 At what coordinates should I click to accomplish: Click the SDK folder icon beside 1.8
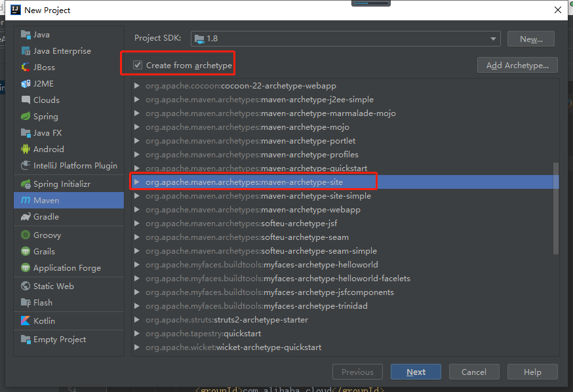199,39
